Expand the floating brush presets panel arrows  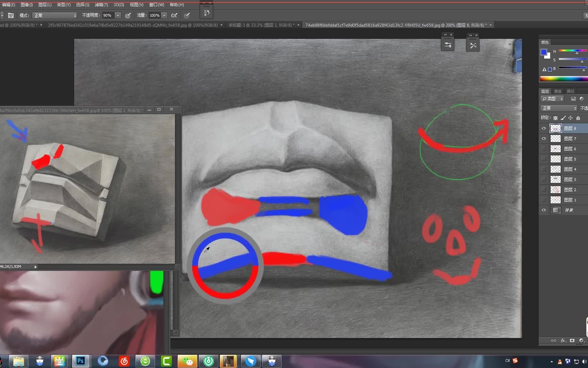point(445,35)
